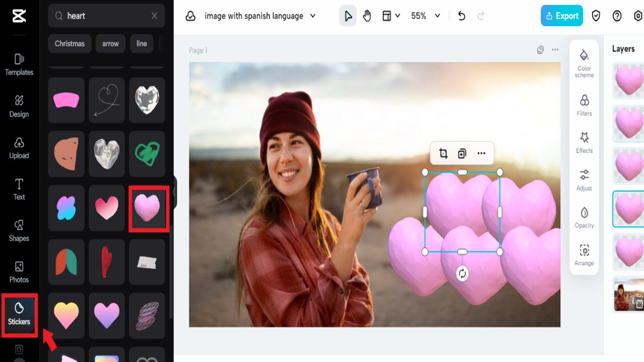Open the canvas layout resize dropdown
Image resolution: width=644 pixels, height=362 pixels.
[x=391, y=16]
